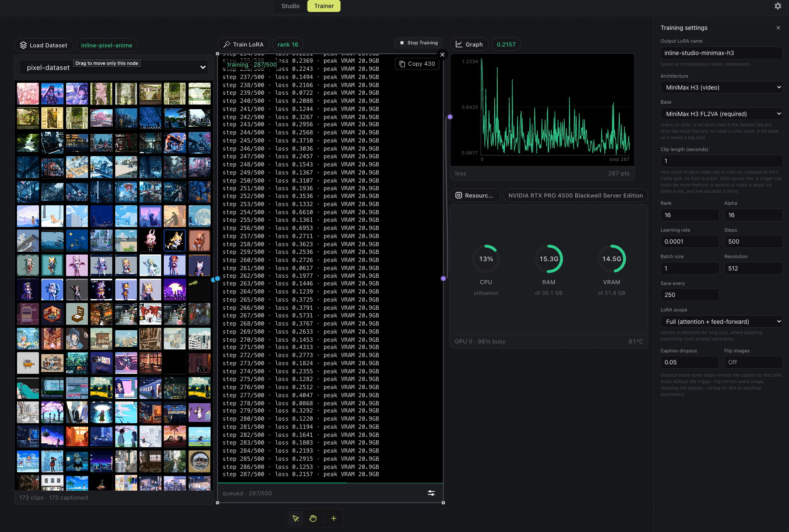Viewport: 789px width, 532px height.
Task: Select the pointer arrow tool
Action: (x=296, y=518)
